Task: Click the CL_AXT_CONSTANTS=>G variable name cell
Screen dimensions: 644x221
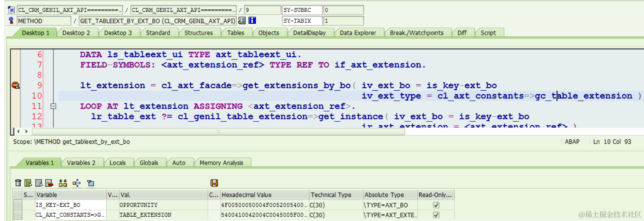Action: [71, 215]
